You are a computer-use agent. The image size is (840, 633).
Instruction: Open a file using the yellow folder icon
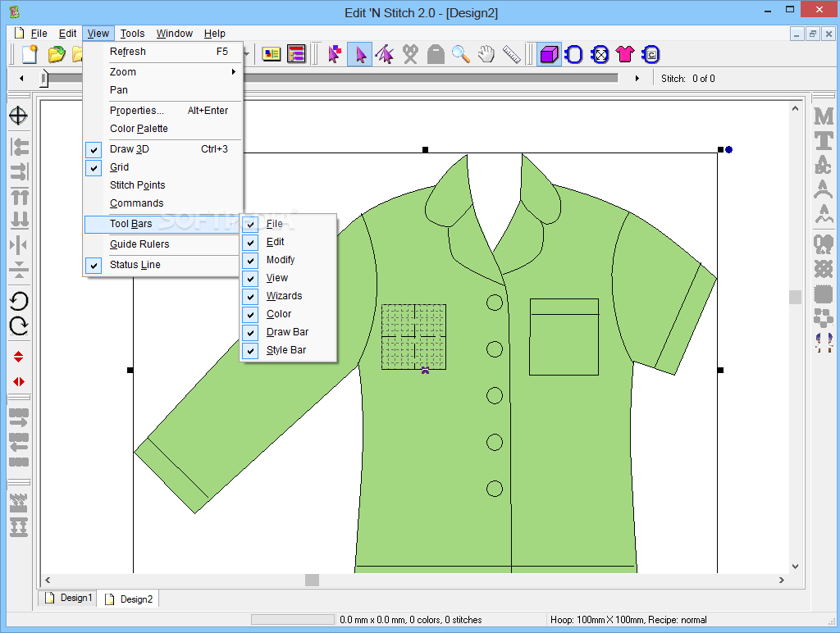click(x=57, y=54)
